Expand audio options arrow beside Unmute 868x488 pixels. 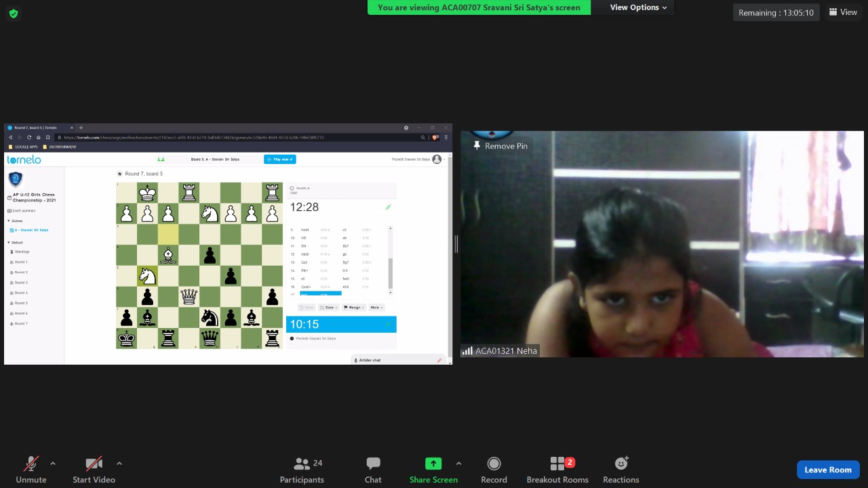53,464
